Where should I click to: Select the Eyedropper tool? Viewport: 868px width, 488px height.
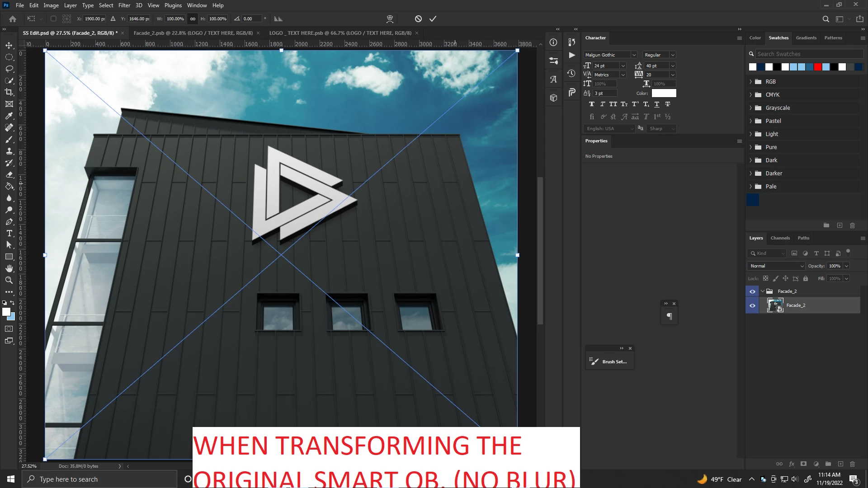[9, 116]
